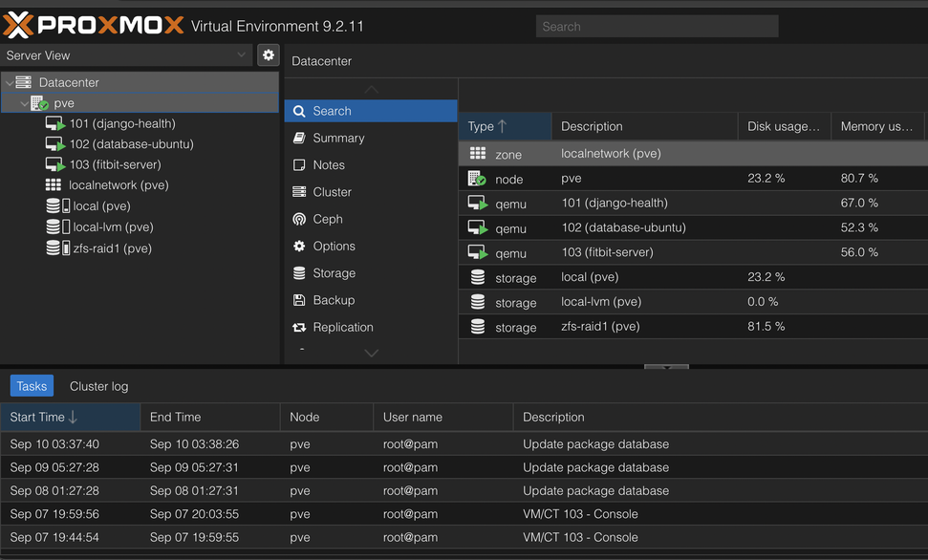Click the Ceph icon in menu
This screenshot has width=928, height=560.
pos(299,219)
